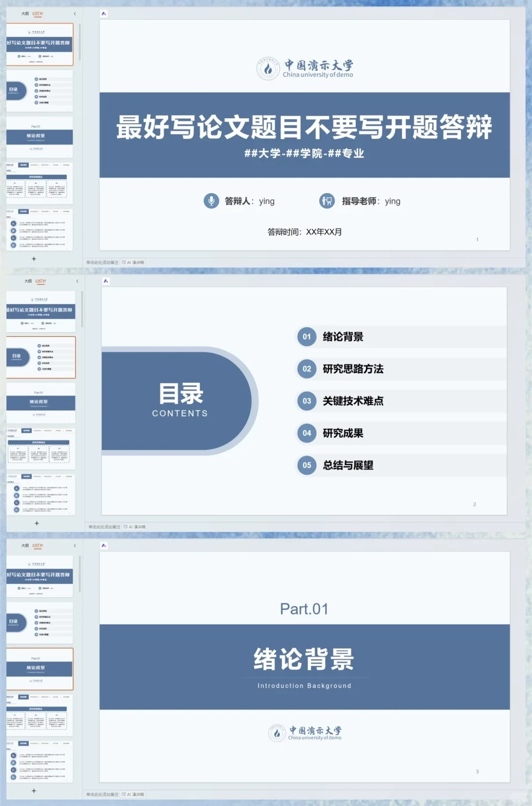Select the highlighted 绪论背景 thumbnail in the Part.01 window
Image resolution: width=532 pixels, height=806 pixels.
click(x=40, y=669)
